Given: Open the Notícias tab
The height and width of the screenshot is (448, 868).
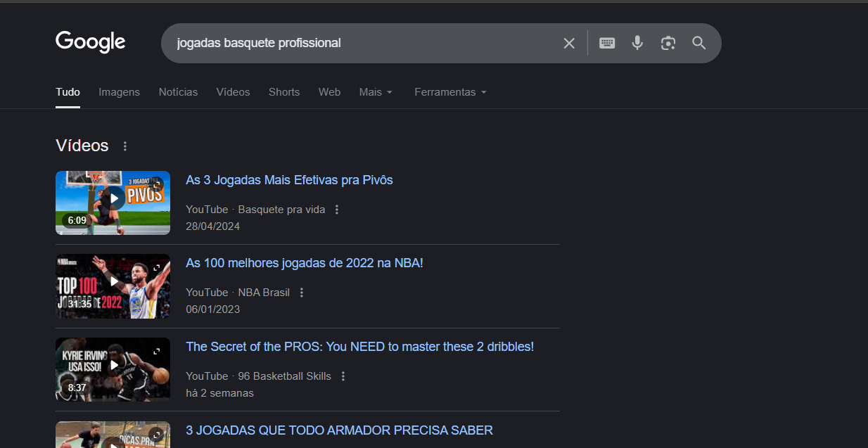Looking at the screenshot, I should point(178,92).
